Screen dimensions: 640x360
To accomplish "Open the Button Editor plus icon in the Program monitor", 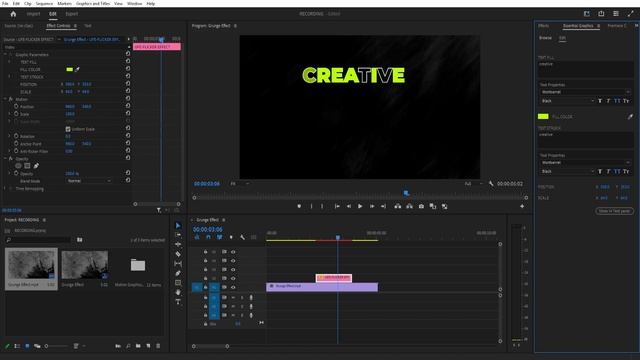I will [x=522, y=207].
